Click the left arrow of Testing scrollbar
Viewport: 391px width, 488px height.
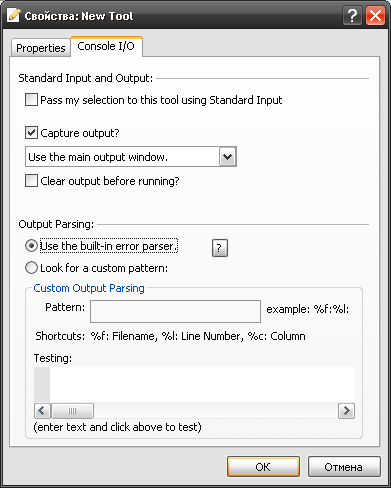42,411
